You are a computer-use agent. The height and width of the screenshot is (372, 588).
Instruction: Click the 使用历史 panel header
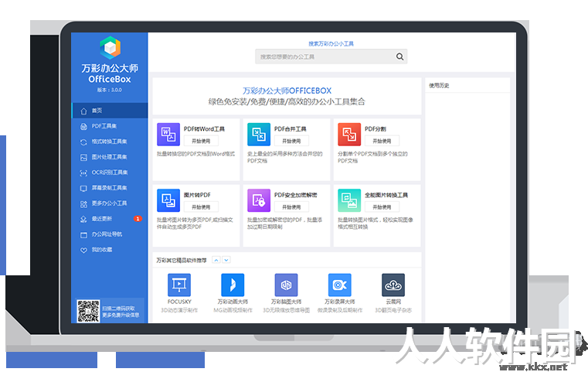point(439,86)
